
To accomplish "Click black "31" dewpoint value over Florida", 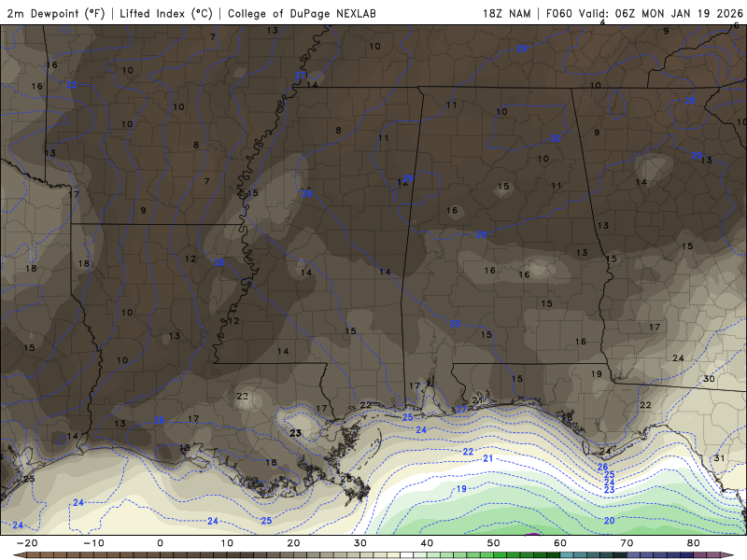I will click(x=719, y=458).
